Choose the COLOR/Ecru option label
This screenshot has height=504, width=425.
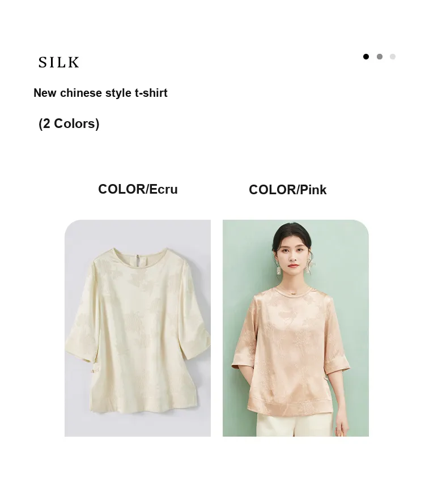(138, 189)
